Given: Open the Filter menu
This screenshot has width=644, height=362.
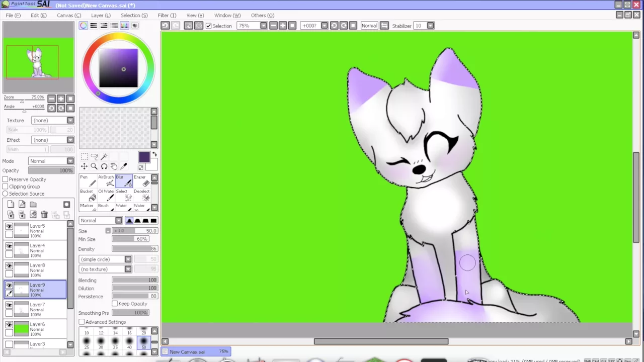Looking at the screenshot, I should click(167, 16).
